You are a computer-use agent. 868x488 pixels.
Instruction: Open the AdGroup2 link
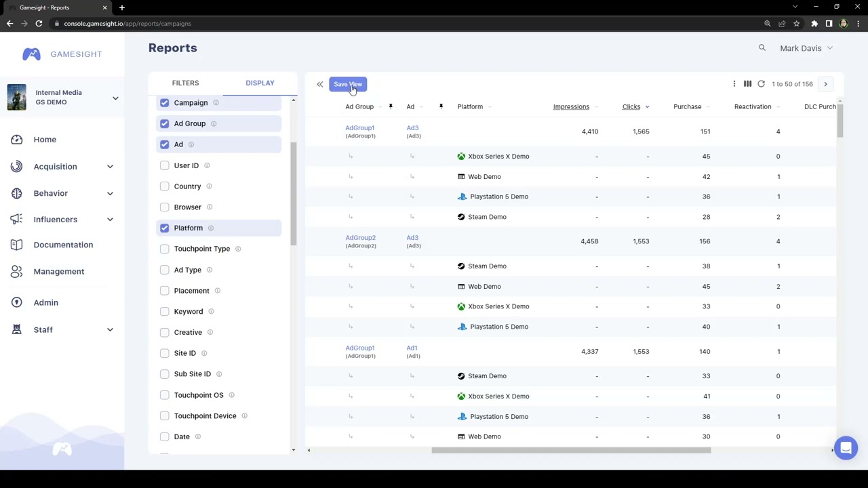pos(360,238)
